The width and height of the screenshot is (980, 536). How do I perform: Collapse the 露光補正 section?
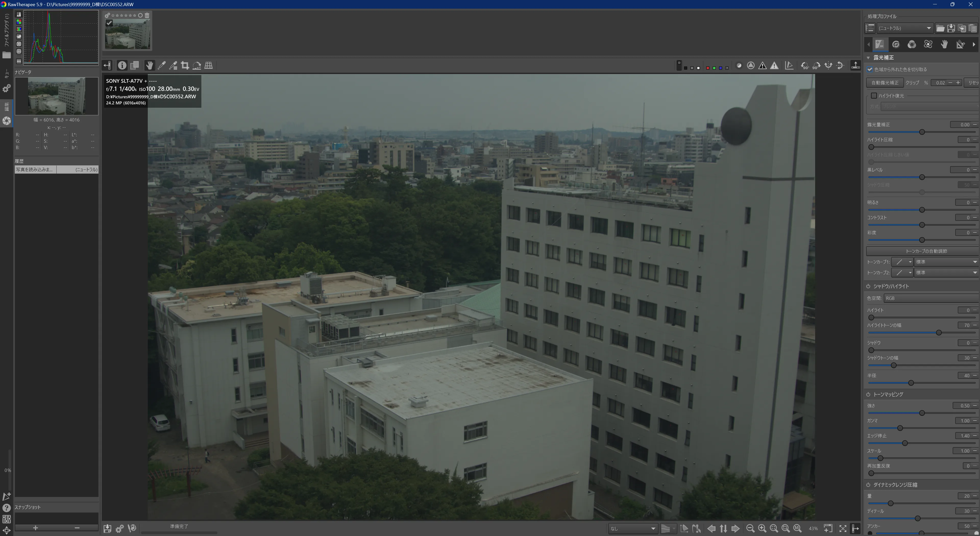(868, 57)
